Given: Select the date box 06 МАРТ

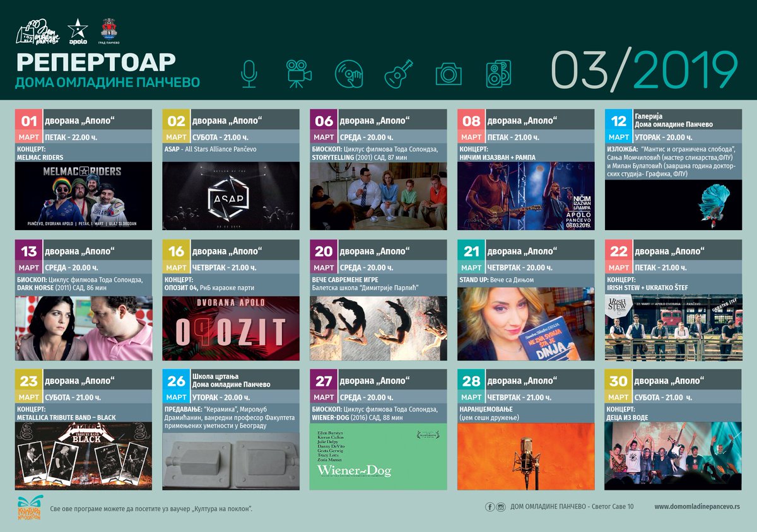Looking at the screenshot, I should click(x=324, y=126).
